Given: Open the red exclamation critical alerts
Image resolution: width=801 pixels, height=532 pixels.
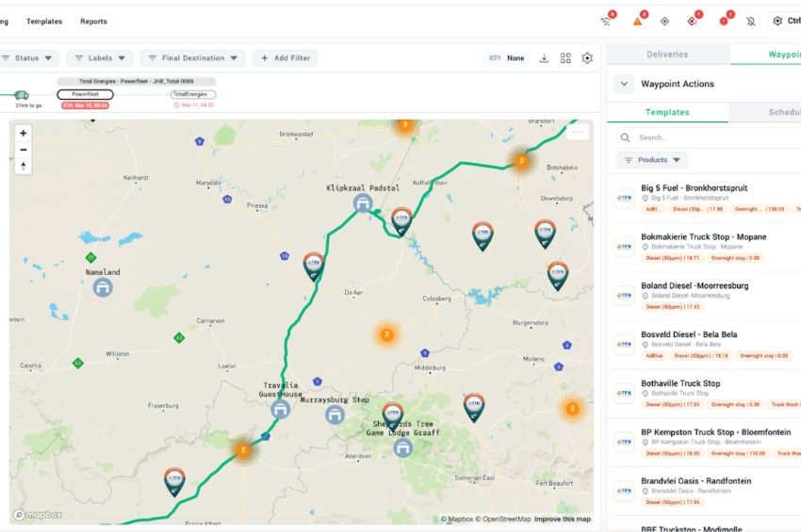Looking at the screenshot, I should click(x=724, y=22).
